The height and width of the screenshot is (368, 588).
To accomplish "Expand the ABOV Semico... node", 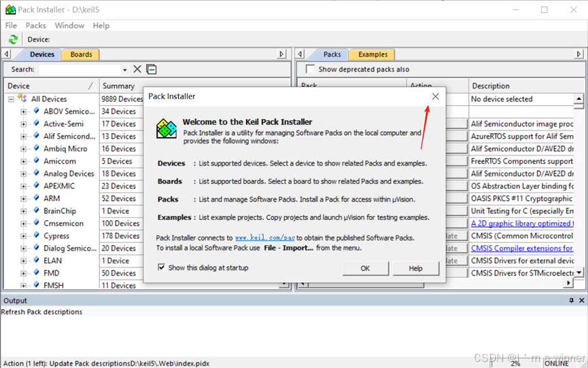I will coord(23,111).
